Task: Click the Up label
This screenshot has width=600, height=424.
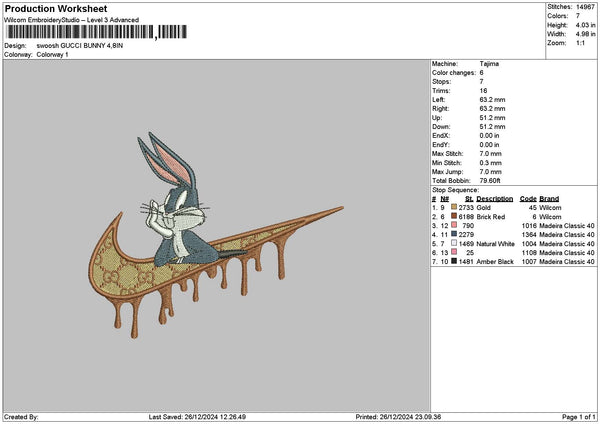Action: point(437,117)
